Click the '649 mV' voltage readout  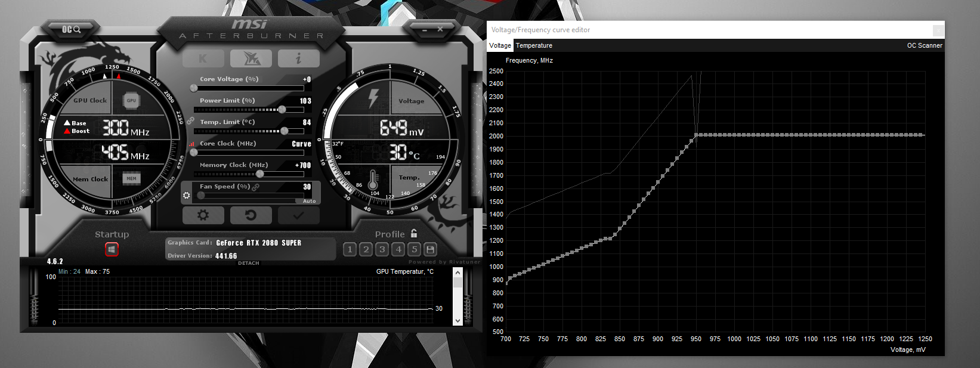402,128
